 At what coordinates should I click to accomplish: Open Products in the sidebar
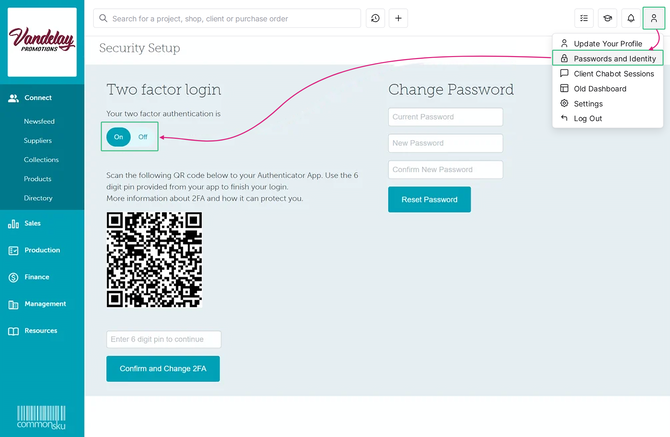pyautogui.click(x=38, y=179)
